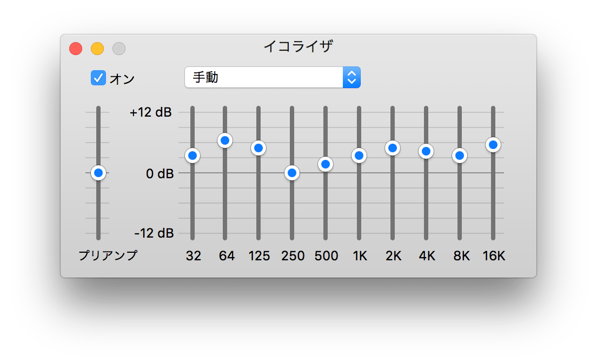Close the イコライザ window with red button
597x364 pixels.
76,49
